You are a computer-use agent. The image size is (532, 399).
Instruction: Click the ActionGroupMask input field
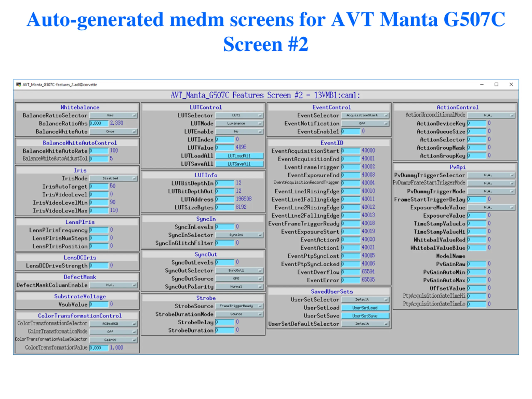click(477, 148)
